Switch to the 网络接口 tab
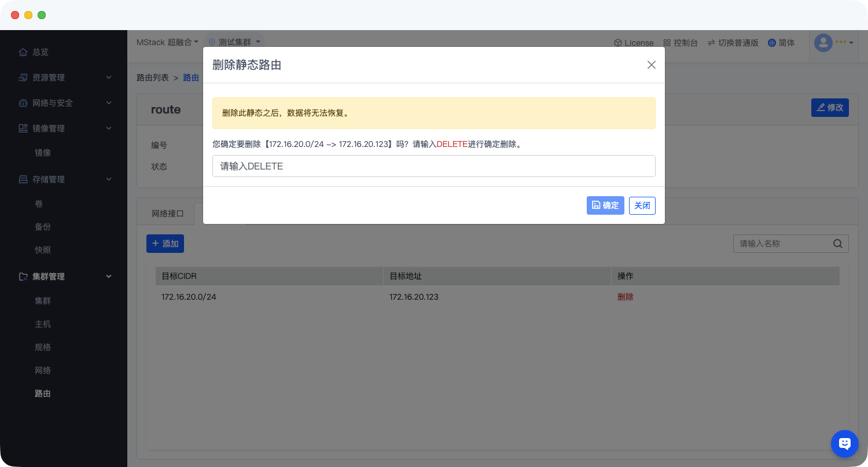 point(167,213)
